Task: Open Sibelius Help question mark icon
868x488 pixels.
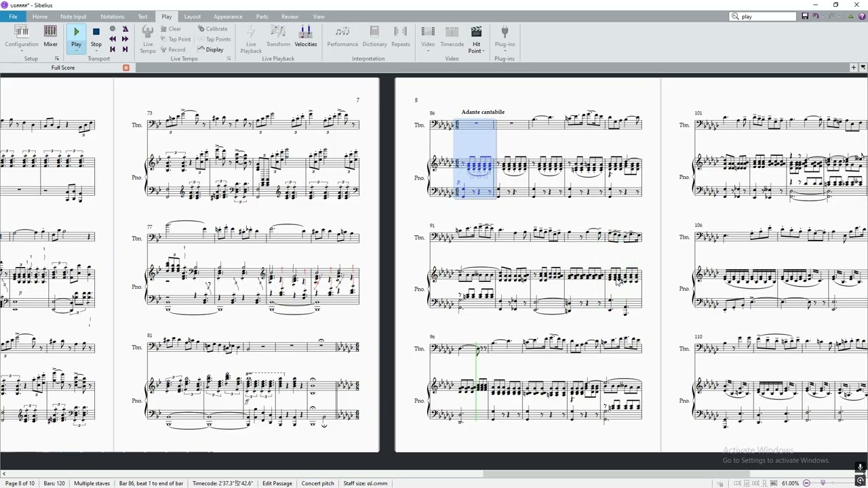Action: [x=862, y=16]
